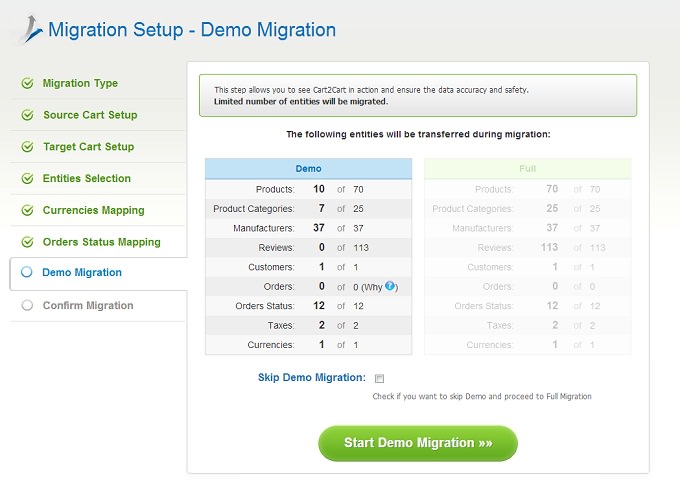Click the Migration Setup - Demo Migration title

[192, 30]
